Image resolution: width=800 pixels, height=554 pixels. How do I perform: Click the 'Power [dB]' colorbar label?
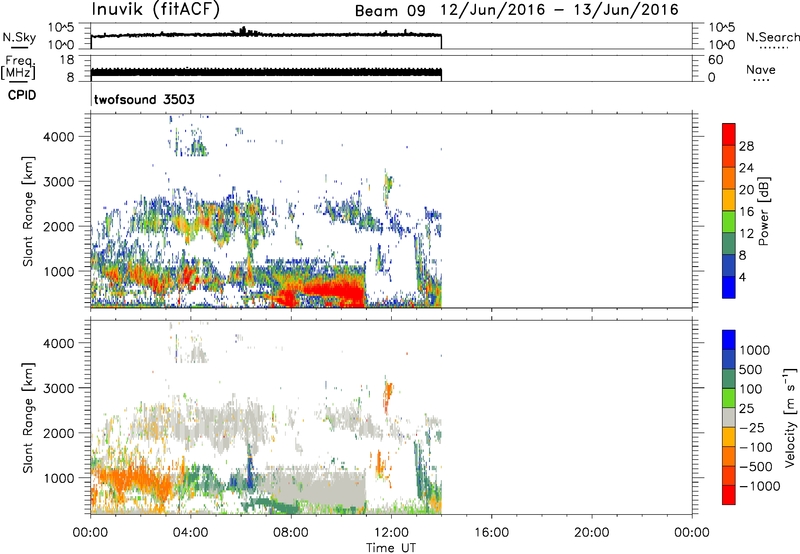pyautogui.click(x=763, y=211)
